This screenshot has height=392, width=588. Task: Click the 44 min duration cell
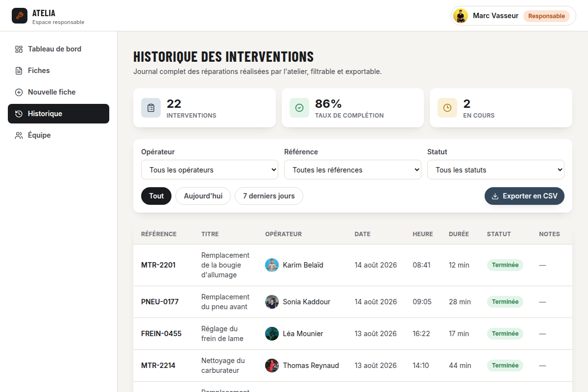[x=460, y=366]
